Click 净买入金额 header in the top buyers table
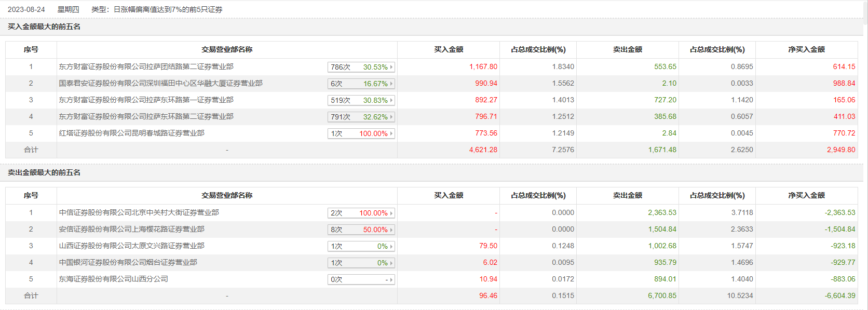868x310 pixels. (x=806, y=50)
